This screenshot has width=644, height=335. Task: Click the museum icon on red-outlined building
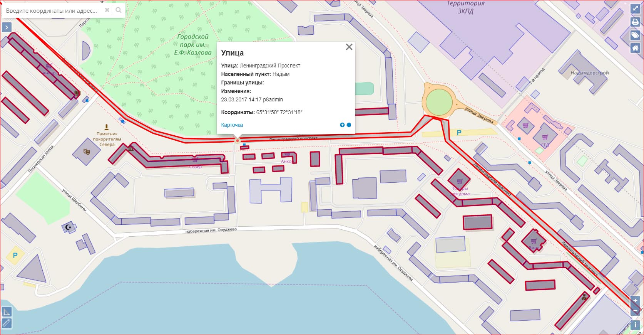tap(130, 148)
